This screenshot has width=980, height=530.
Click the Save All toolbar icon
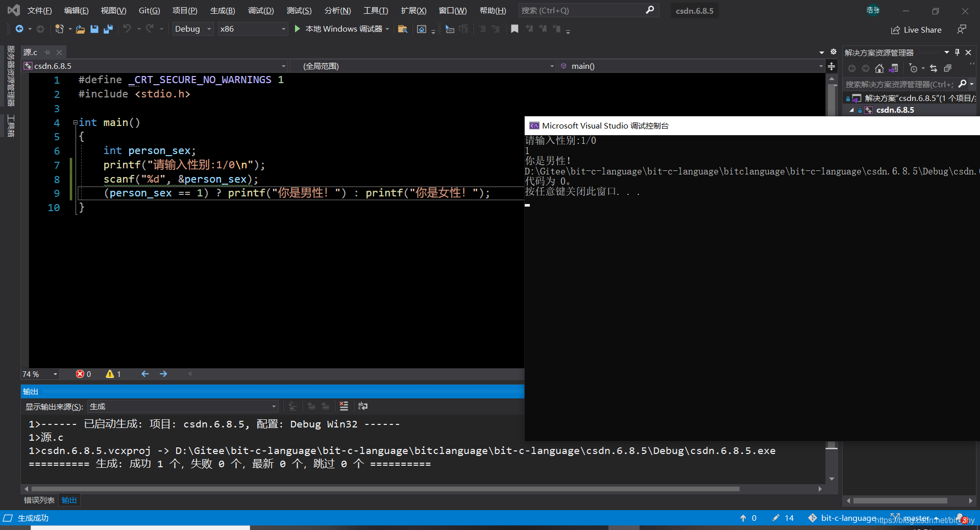click(x=108, y=29)
